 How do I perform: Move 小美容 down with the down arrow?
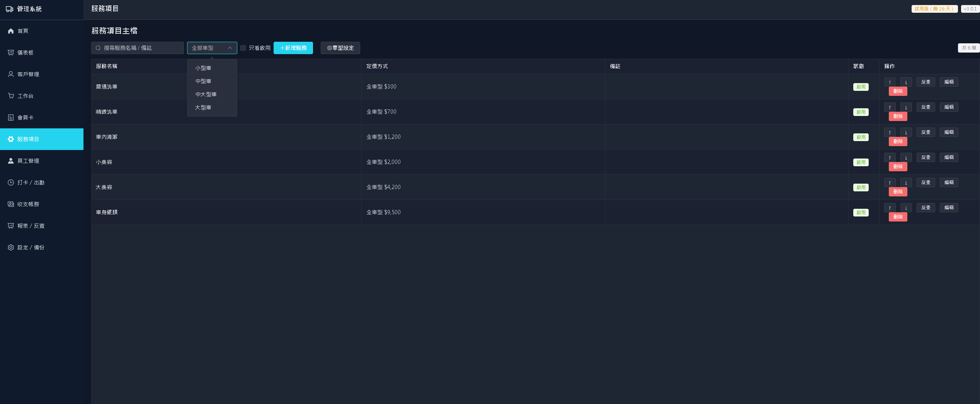[906, 157]
